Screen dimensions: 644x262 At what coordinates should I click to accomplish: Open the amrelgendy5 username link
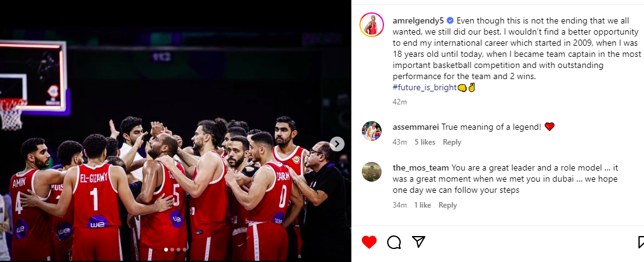418,20
